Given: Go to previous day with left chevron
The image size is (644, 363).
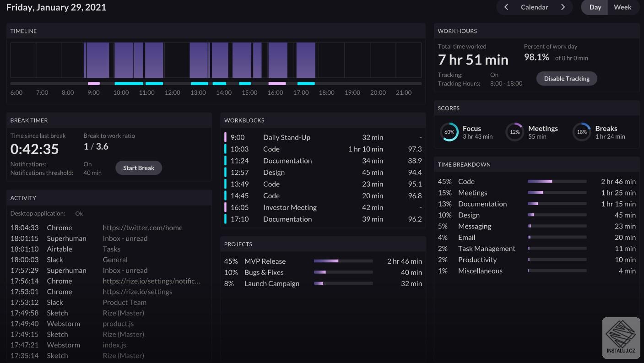Looking at the screenshot, I should pos(506,7).
